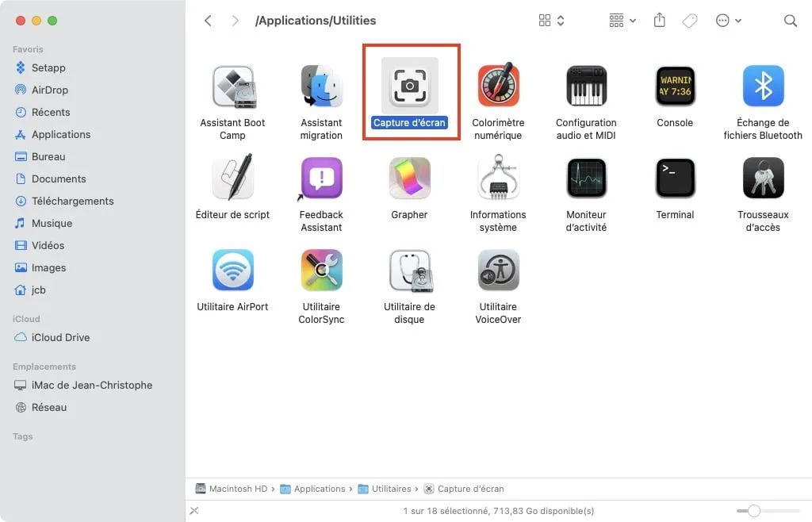Select the Utilitaire de disque icon
Screen dimensions: 812x522
click(411, 271)
